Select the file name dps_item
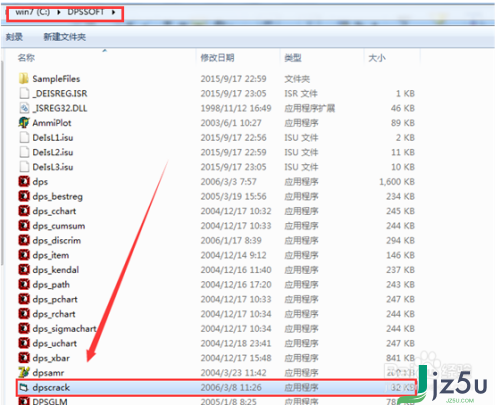Image resolution: width=500 pixels, height=405 pixels. [x=51, y=255]
